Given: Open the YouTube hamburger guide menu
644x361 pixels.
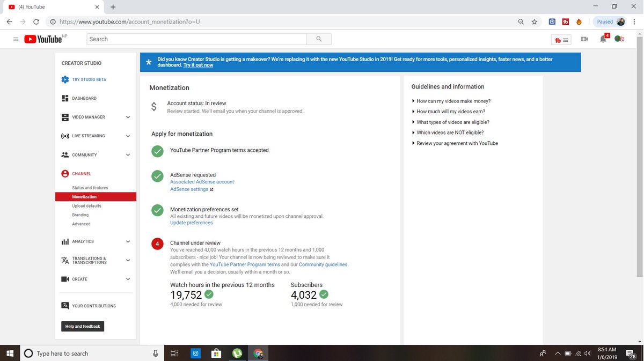Looking at the screenshot, I should click(x=16, y=39).
